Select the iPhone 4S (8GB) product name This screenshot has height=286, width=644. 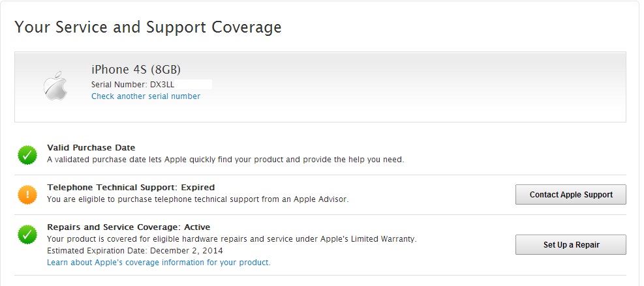pyautogui.click(x=136, y=69)
